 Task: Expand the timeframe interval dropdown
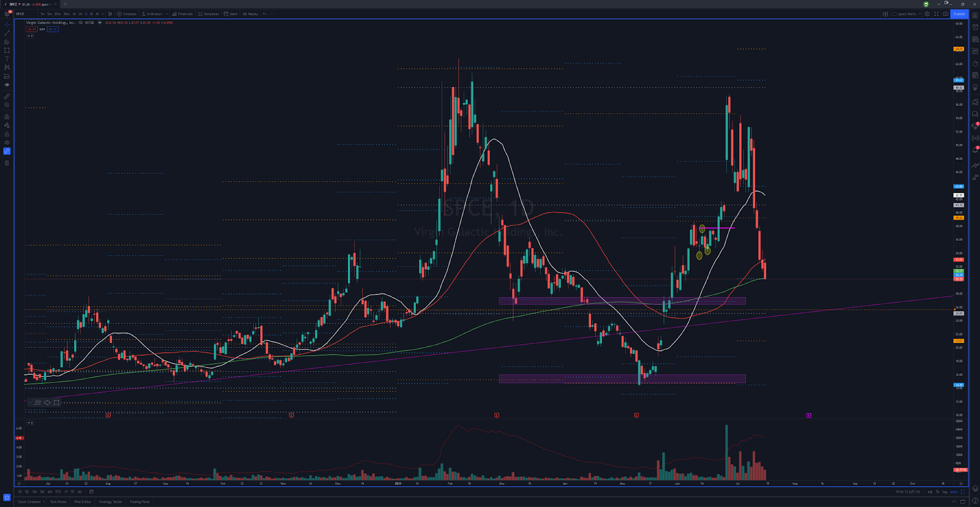point(102,13)
